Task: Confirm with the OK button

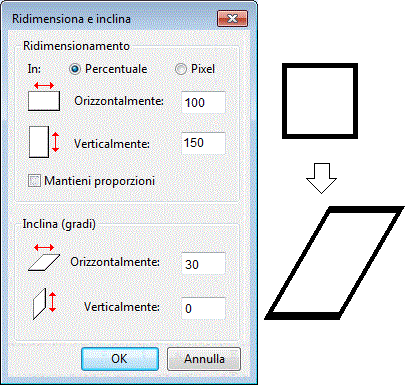Action: pyautogui.click(x=120, y=359)
